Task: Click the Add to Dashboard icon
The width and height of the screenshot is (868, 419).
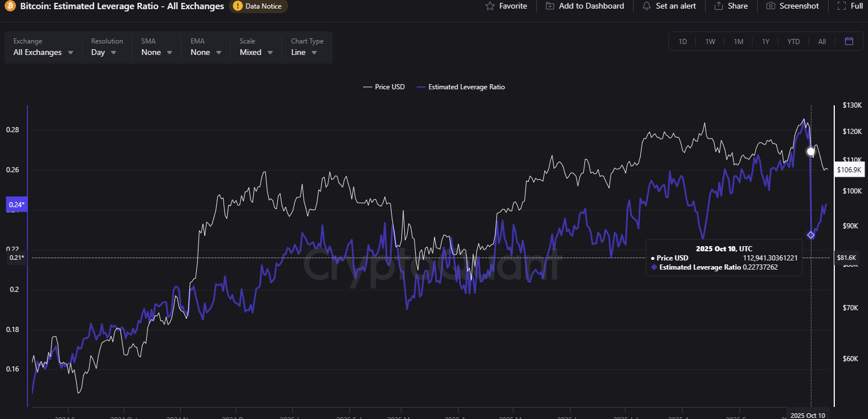Action: (550, 6)
